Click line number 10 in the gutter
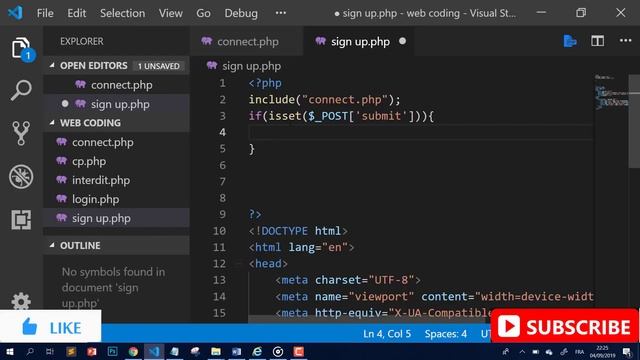The image size is (640, 360). point(219,231)
